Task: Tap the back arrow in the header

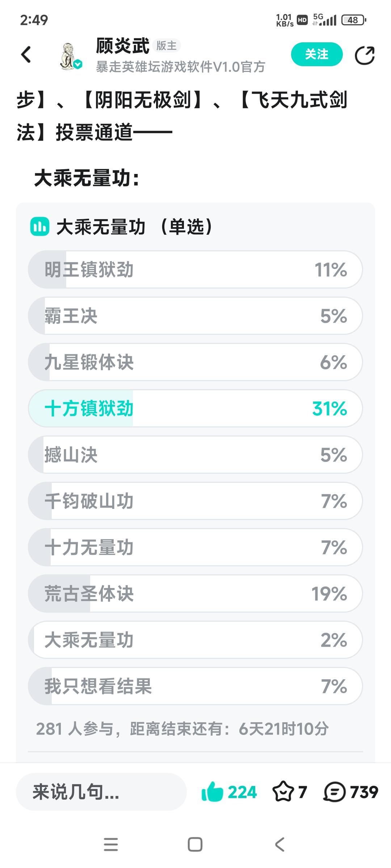Action: [x=26, y=55]
